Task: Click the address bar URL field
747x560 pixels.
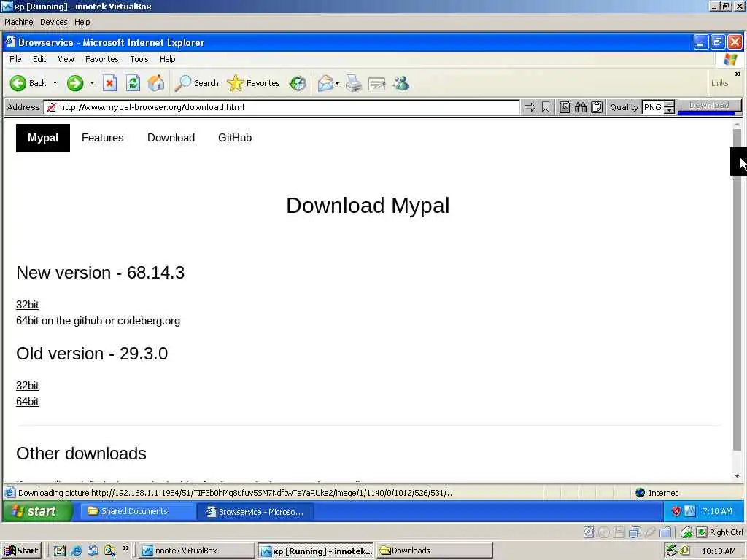Action: coord(282,107)
